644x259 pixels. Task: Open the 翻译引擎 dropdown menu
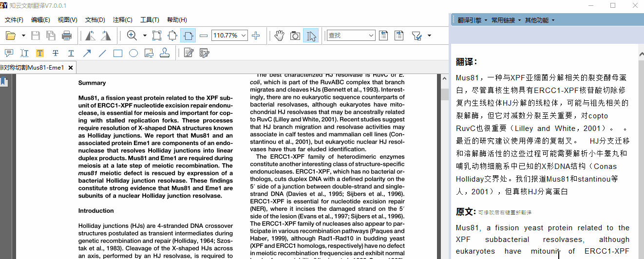click(473, 20)
